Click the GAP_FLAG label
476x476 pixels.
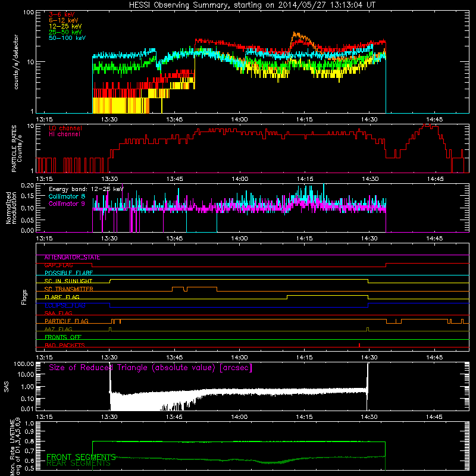point(58,265)
